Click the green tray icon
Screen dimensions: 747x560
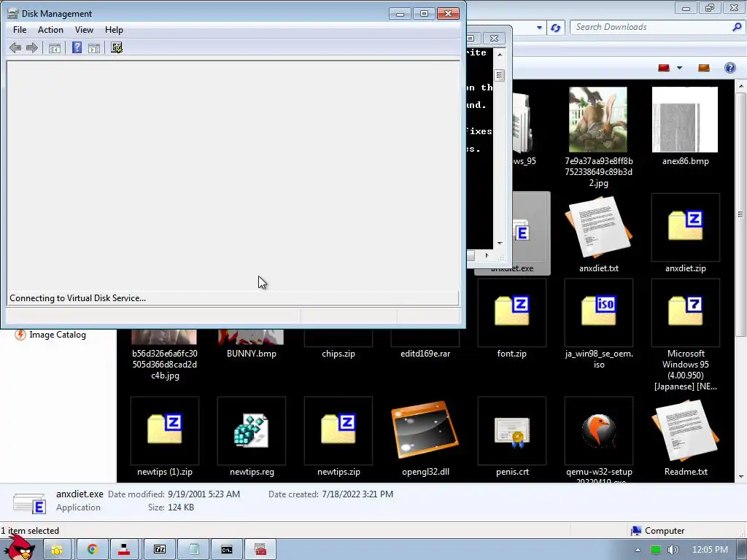click(656, 550)
